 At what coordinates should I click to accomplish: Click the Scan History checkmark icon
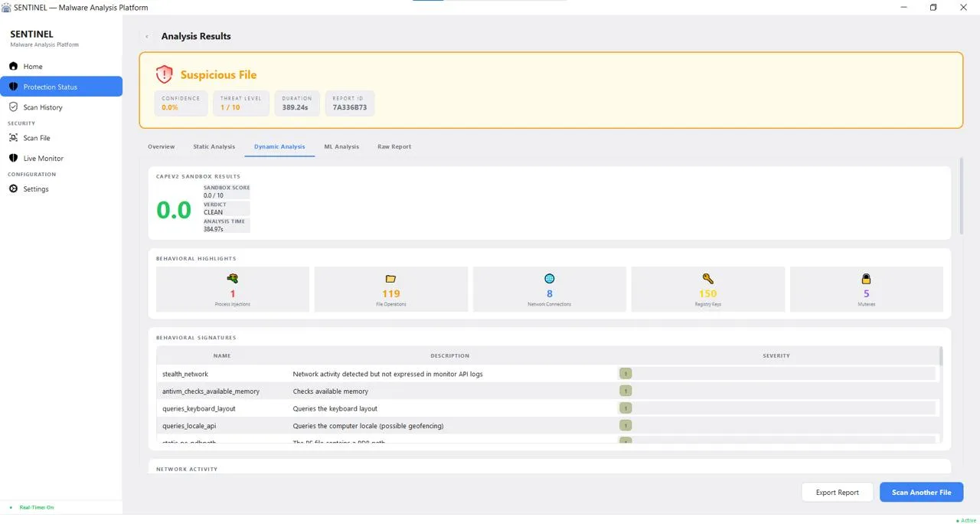pyautogui.click(x=13, y=107)
